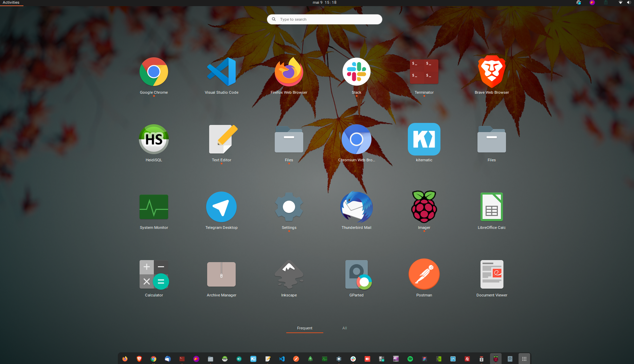Click Flameshot icon in the dock

tap(196, 359)
